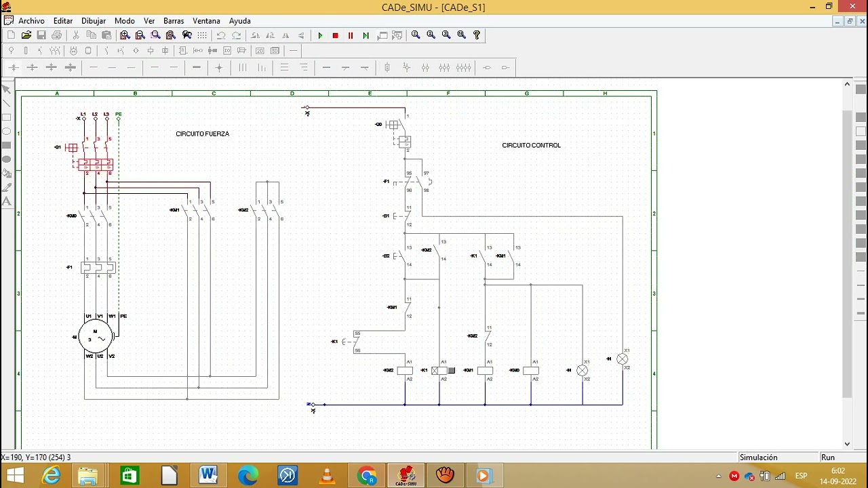This screenshot has height=488, width=868.
Task: Open the Ayuda menu
Action: (239, 21)
